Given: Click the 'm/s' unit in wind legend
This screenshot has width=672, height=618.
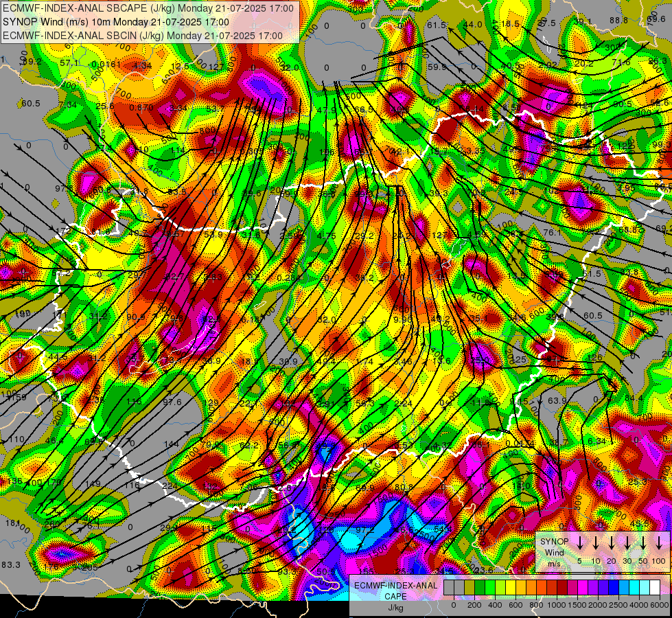Looking at the screenshot, I should pyautogui.click(x=554, y=564).
